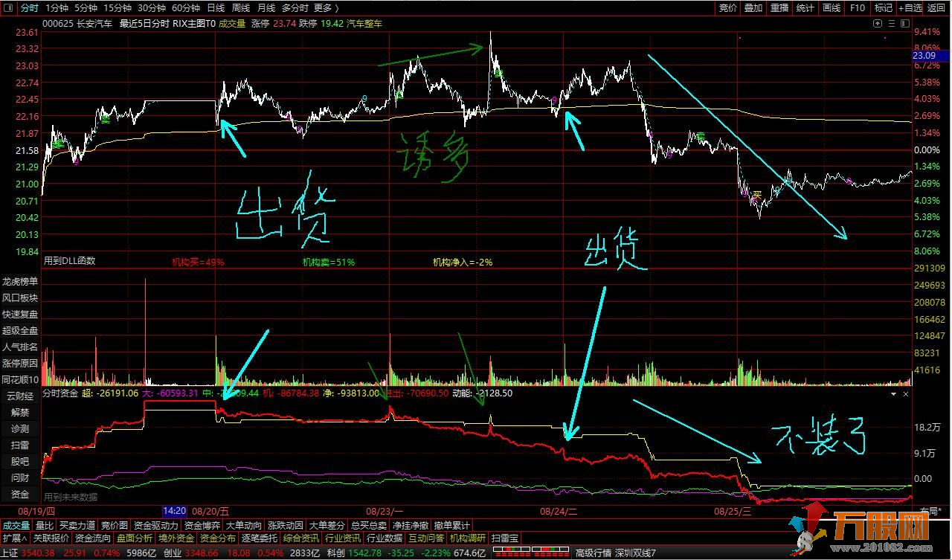Select the 买卖力道 indicator tab
Screen dimensions: 952x560
click(77, 526)
